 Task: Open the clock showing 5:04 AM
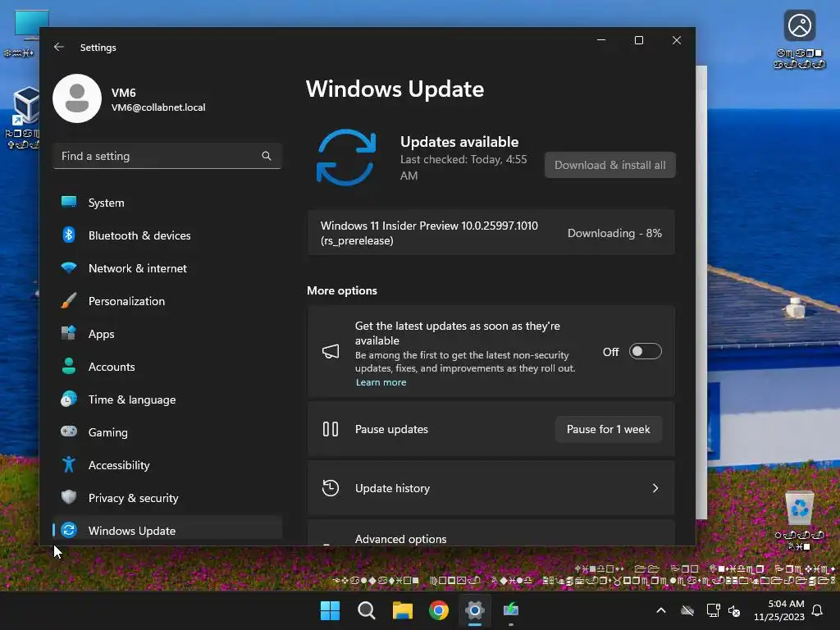click(x=779, y=610)
